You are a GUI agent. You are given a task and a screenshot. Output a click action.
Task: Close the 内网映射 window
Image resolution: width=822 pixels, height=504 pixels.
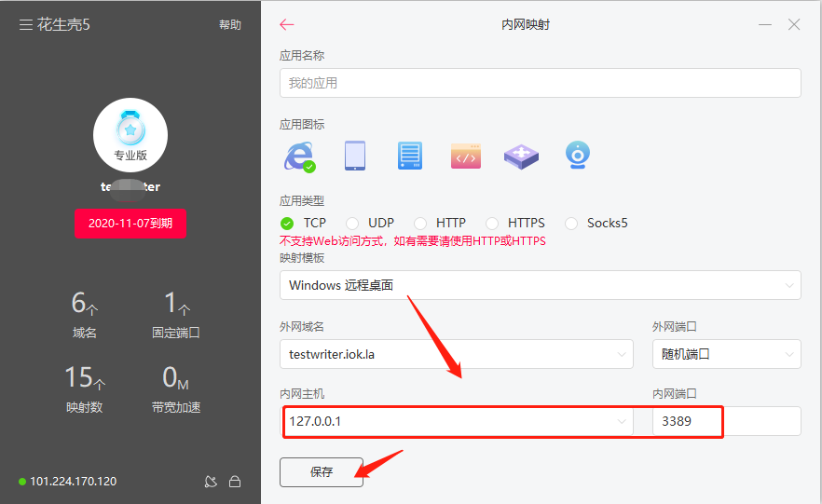(794, 24)
